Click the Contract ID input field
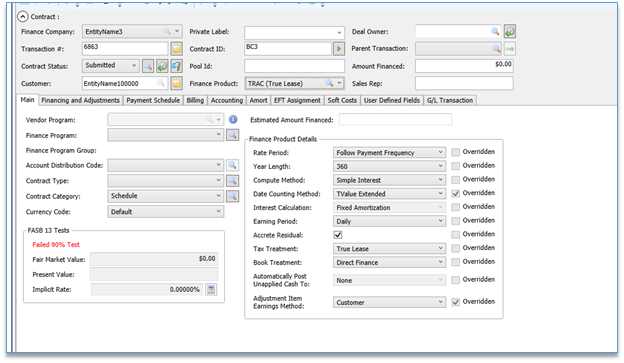 pos(288,49)
